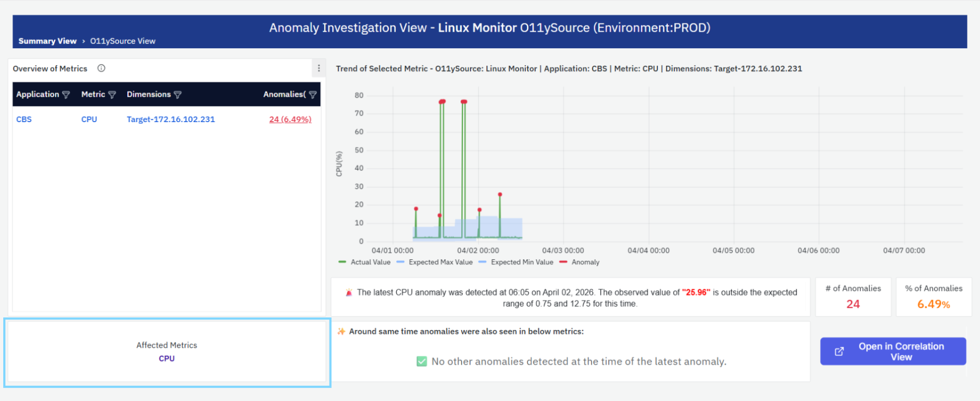Toggle Expected Max Value legend series
The height and width of the screenshot is (401, 980).
[x=435, y=262]
